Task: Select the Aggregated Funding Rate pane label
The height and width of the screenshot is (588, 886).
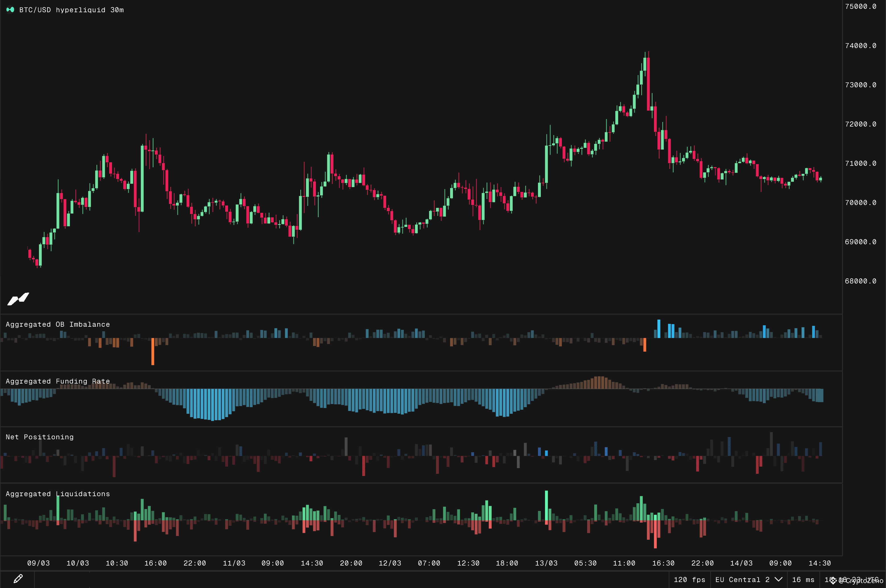Action: [58, 381]
